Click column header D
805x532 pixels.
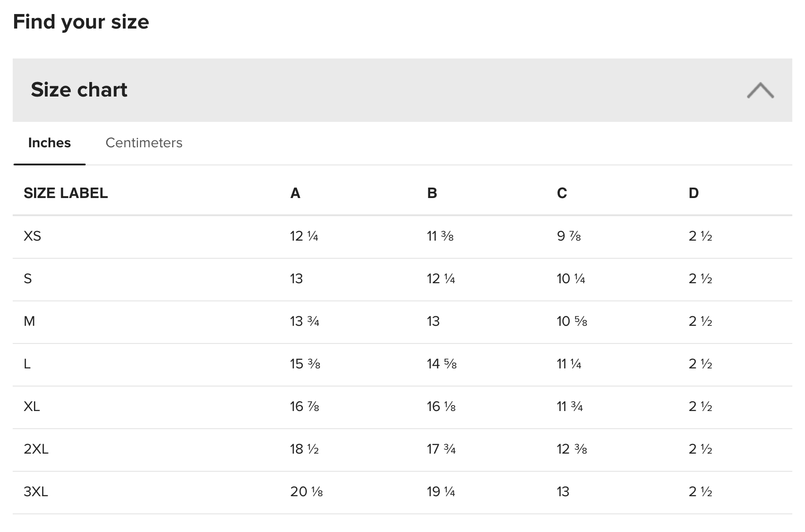click(693, 193)
